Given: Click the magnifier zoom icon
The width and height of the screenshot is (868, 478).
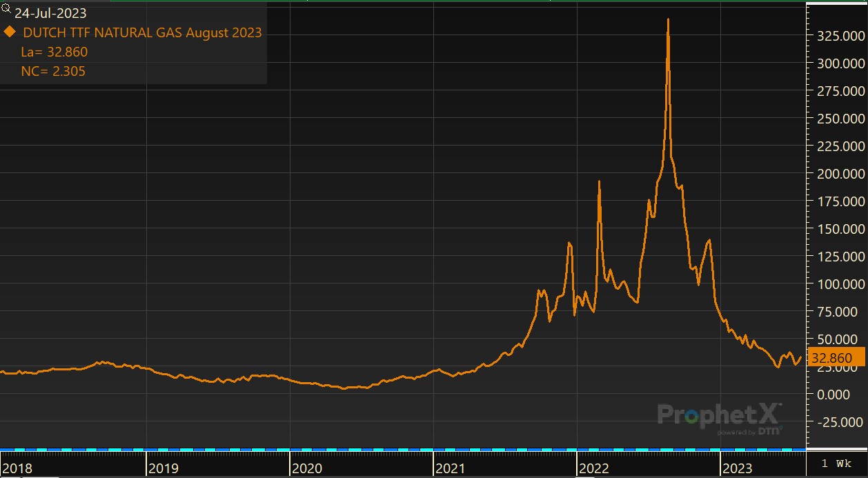Looking at the screenshot, I should (7, 9).
